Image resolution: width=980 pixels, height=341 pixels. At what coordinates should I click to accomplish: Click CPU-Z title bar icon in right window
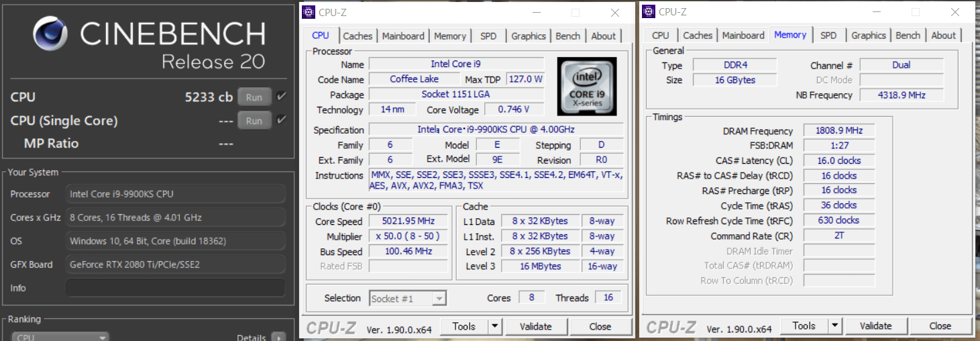pos(648,11)
